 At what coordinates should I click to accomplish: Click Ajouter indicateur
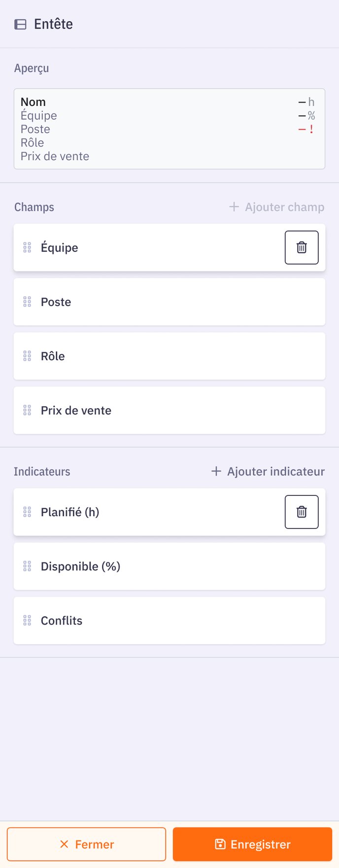[x=268, y=472]
